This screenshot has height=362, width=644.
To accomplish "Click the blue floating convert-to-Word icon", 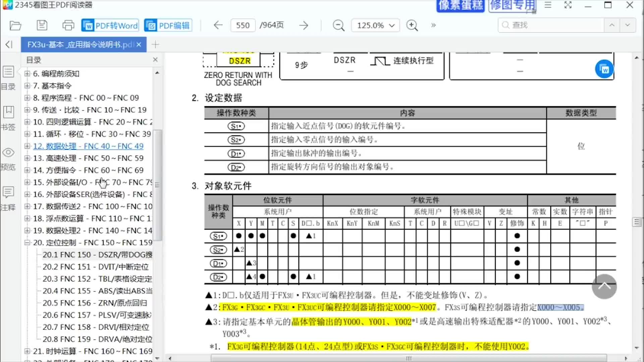I will pyautogui.click(x=604, y=69).
